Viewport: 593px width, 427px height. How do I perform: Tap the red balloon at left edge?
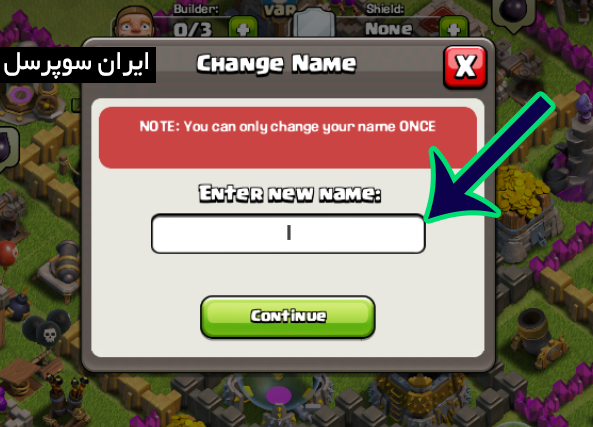pos(8,253)
